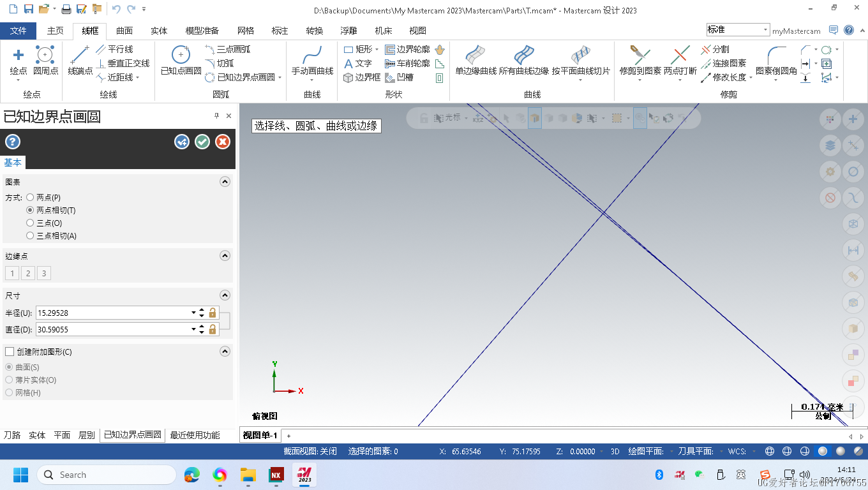This screenshot has height=490, width=868.
Task: Select the 已知点画圆 circle tool
Action: (x=181, y=61)
